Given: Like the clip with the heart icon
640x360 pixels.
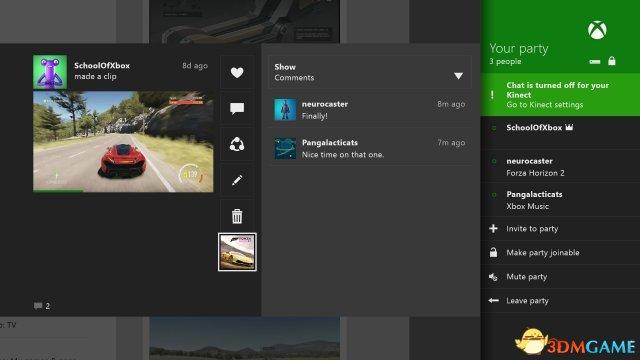Looking at the screenshot, I should [237, 73].
